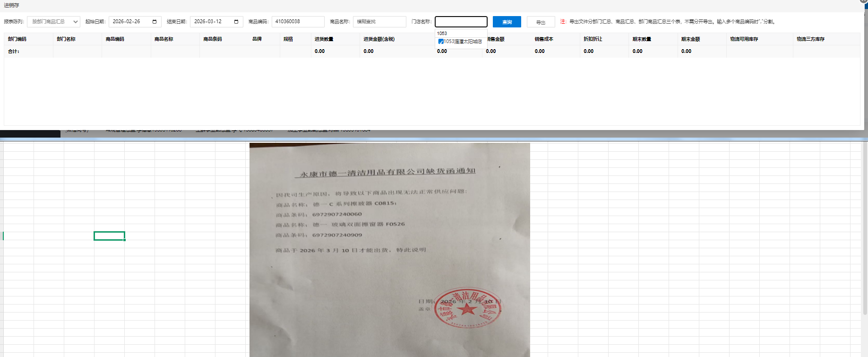Open the end date calendar picker icon
The width and height of the screenshot is (868, 357).
236,22
